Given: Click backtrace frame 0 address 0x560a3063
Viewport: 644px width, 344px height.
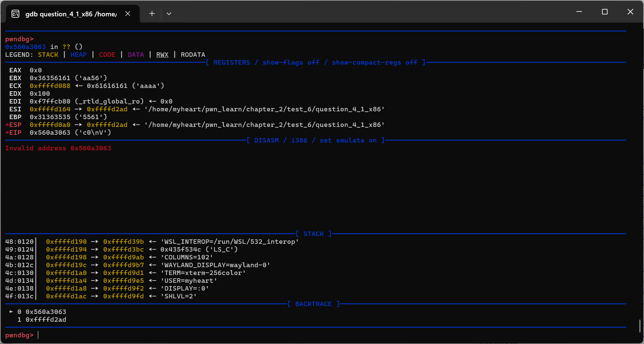Looking at the screenshot, I should (x=46, y=312).
